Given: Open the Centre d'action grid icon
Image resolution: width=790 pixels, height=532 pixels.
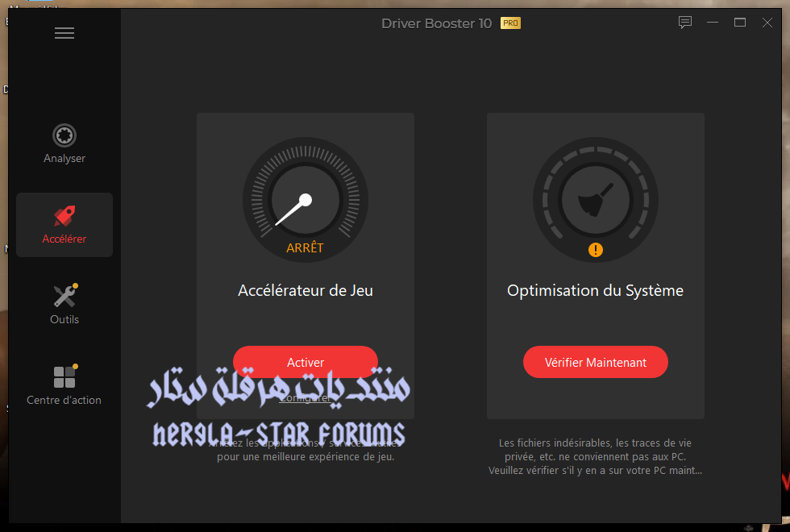Looking at the screenshot, I should (x=65, y=376).
